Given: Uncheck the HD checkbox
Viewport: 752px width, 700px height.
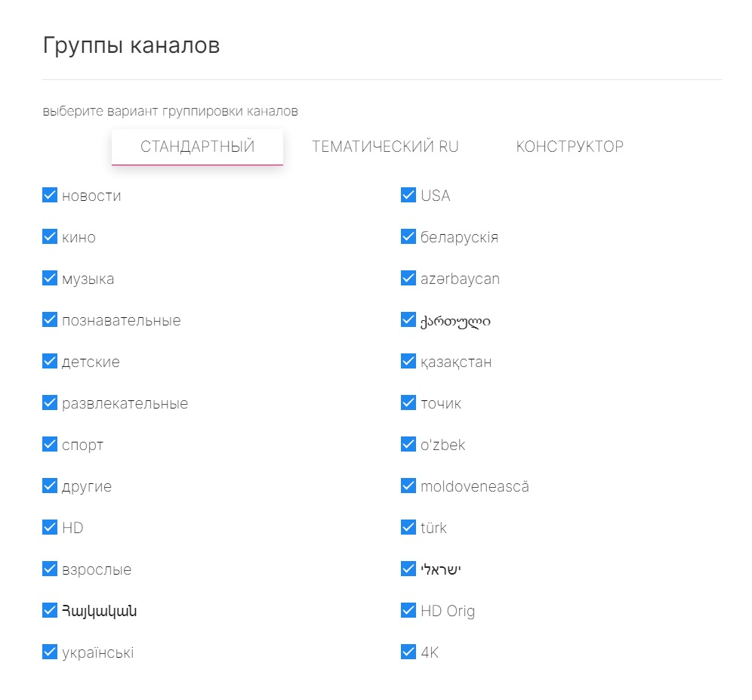Looking at the screenshot, I should [x=50, y=528].
